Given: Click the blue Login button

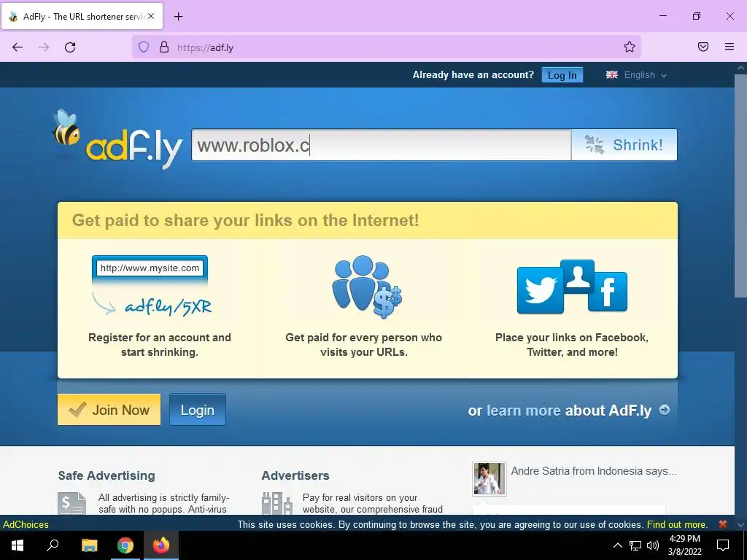Looking at the screenshot, I should point(198,410).
